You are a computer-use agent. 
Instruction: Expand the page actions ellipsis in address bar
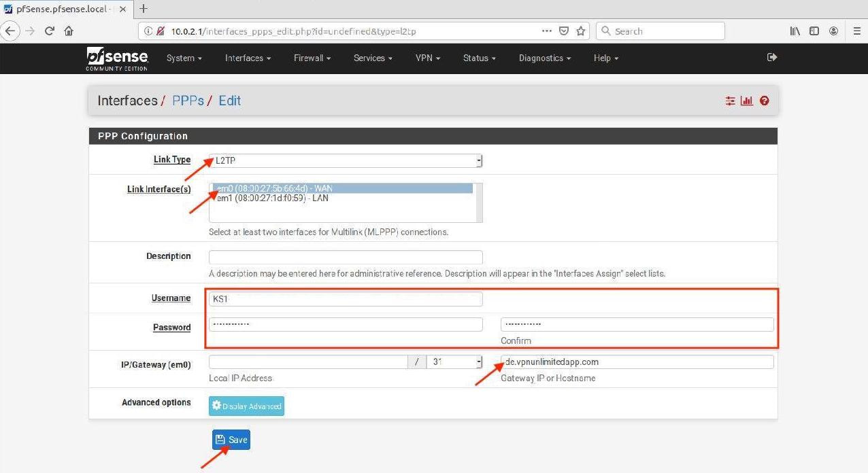click(546, 31)
